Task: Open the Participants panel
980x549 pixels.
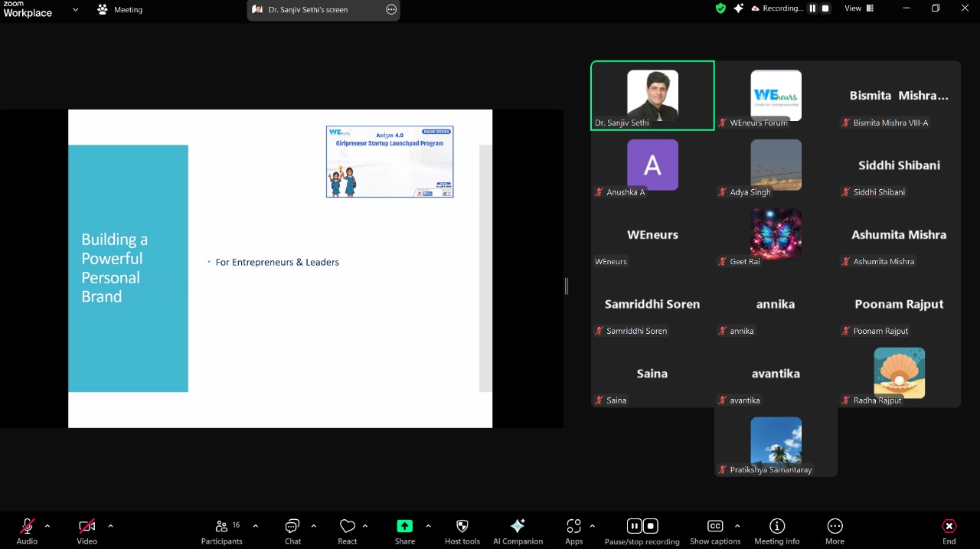Action: 221,527
